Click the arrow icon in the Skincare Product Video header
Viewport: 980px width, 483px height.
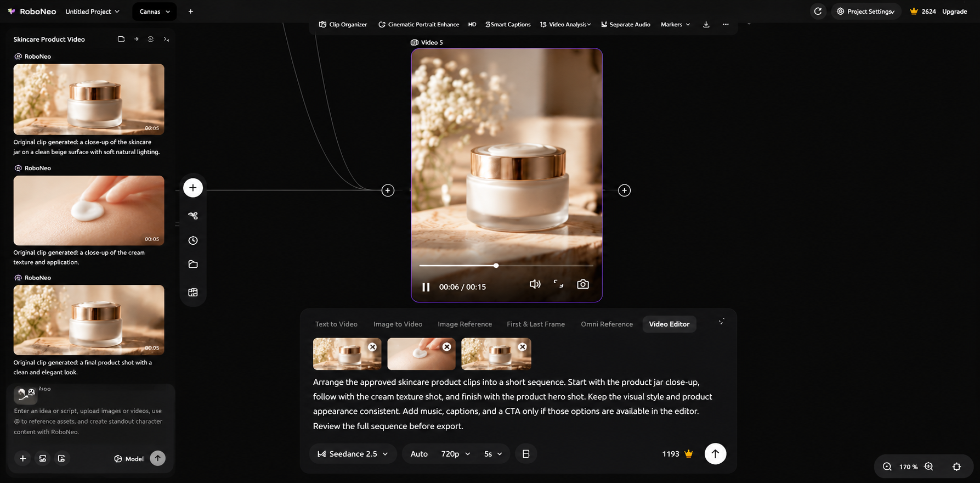pos(136,39)
